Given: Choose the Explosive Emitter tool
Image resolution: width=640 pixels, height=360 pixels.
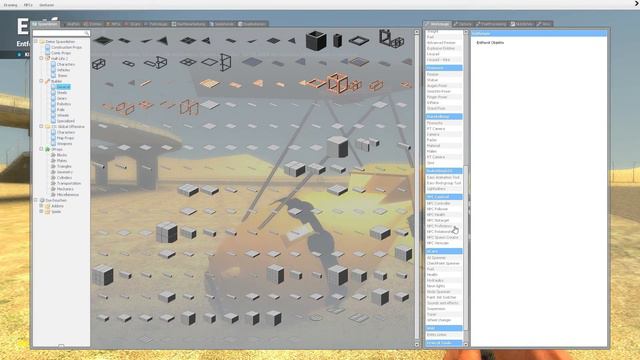Looking at the screenshot, I should (x=444, y=48).
